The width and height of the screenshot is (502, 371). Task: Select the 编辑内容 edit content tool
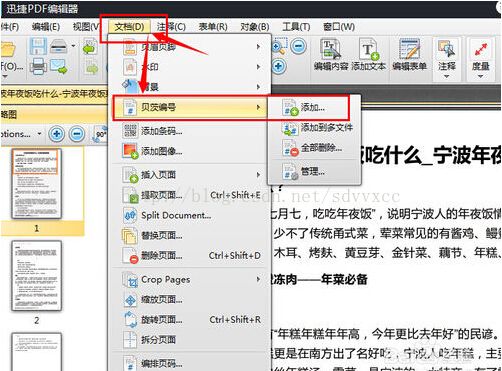tap(331, 55)
